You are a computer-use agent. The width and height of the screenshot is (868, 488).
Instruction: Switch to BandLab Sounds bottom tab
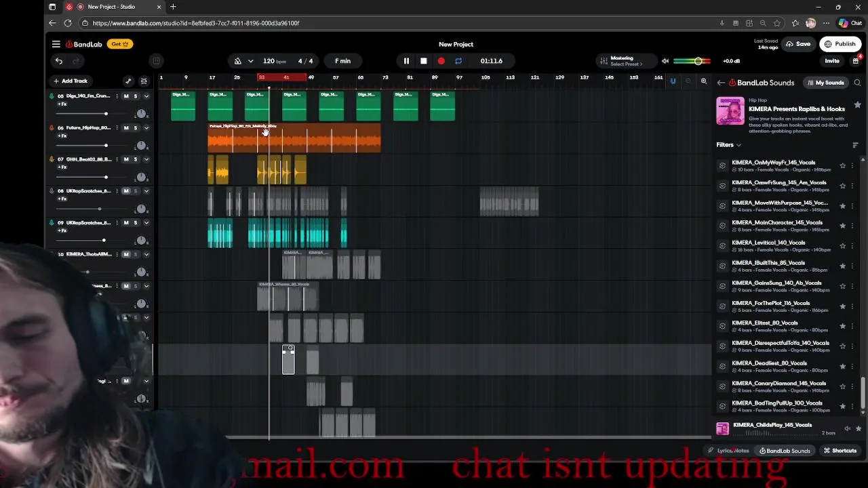785,451
